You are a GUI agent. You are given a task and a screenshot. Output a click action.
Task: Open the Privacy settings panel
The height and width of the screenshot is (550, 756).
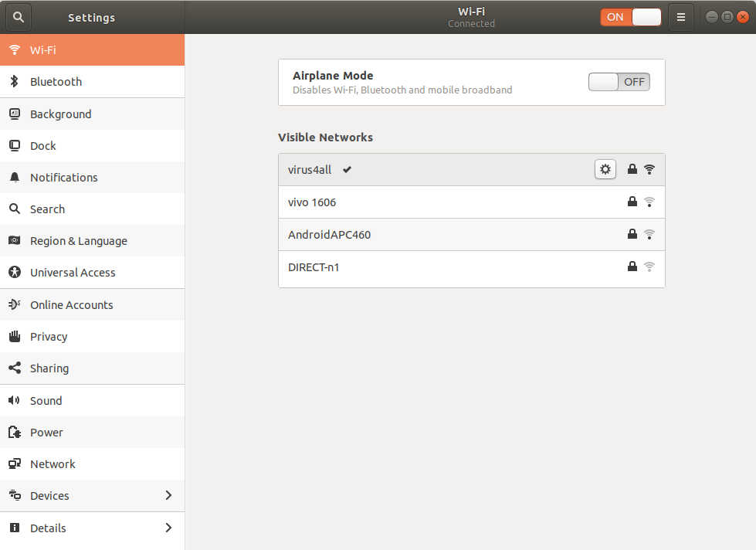49,336
